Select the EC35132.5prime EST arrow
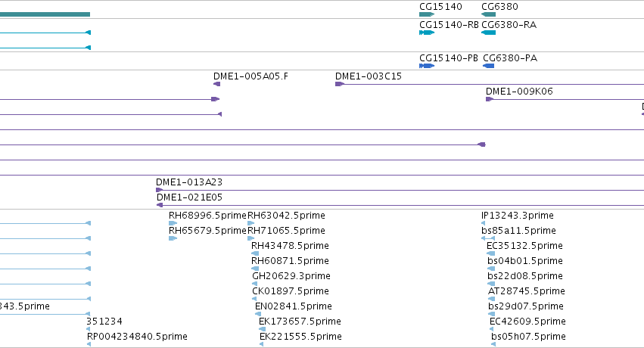 491,253
